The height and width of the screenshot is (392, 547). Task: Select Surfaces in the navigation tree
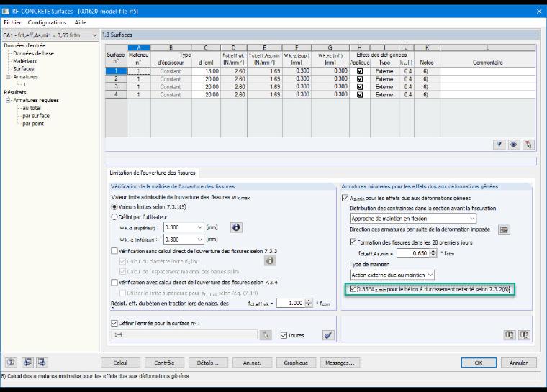tap(24, 69)
